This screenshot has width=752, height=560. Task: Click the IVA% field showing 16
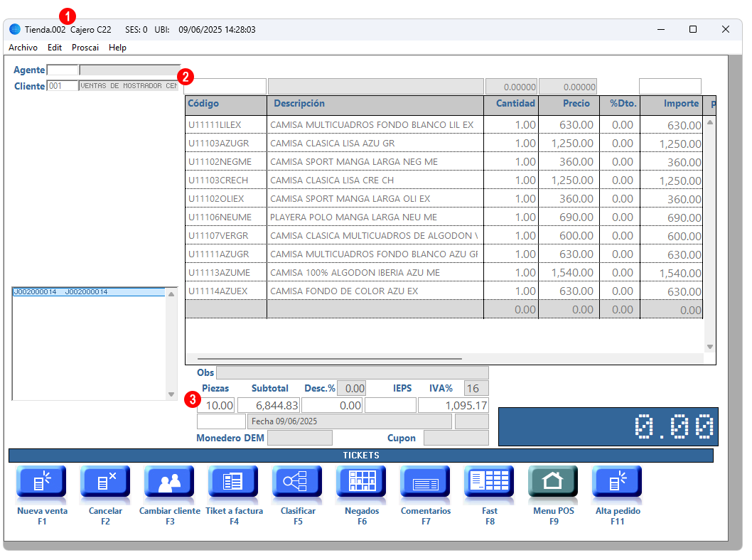[476, 388]
